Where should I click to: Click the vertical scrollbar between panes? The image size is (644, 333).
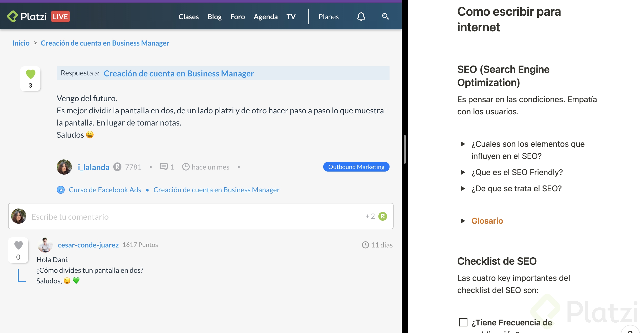(404, 149)
